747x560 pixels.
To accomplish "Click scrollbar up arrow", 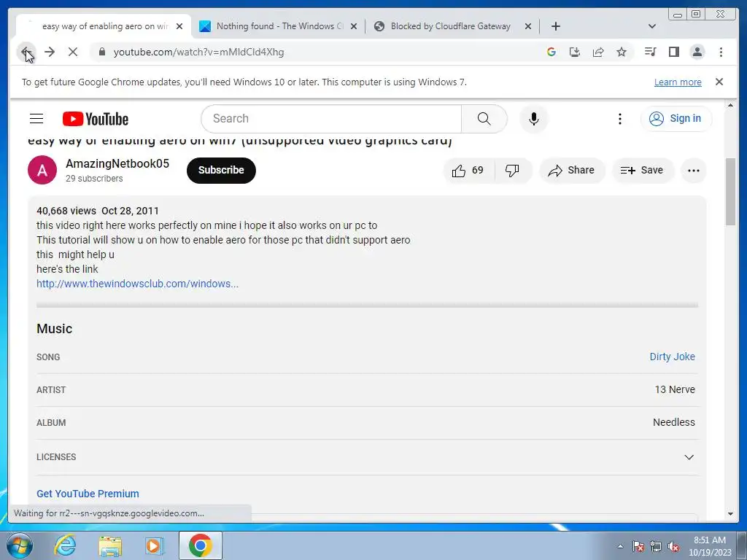I will click(x=730, y=105).
